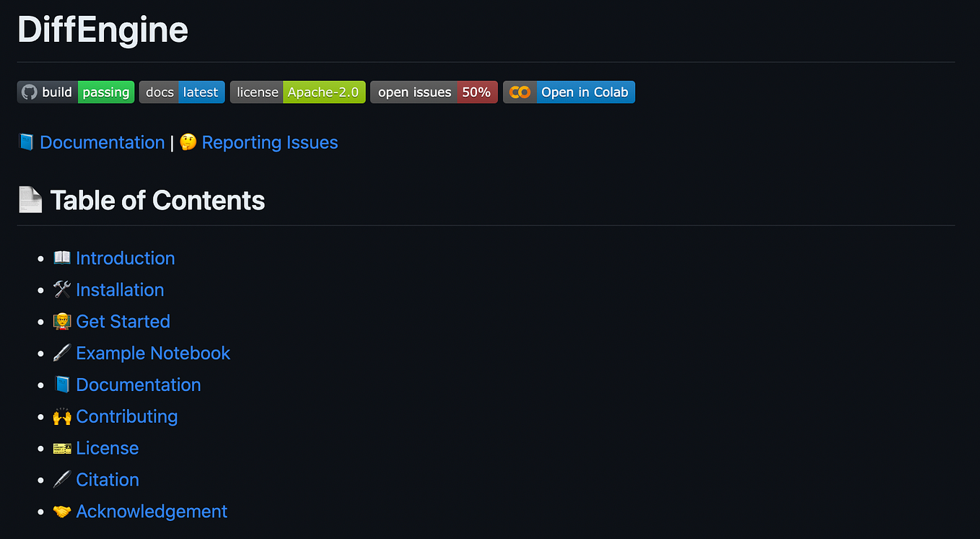Click the open issues 50% badge

[x=433, y=92]
